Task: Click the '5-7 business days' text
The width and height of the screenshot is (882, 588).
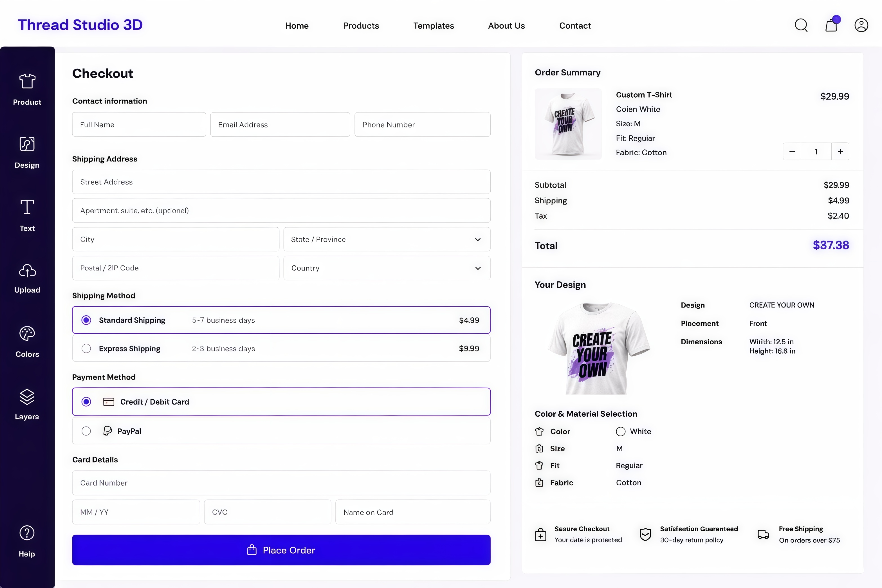Action: [x=223, y=320]
